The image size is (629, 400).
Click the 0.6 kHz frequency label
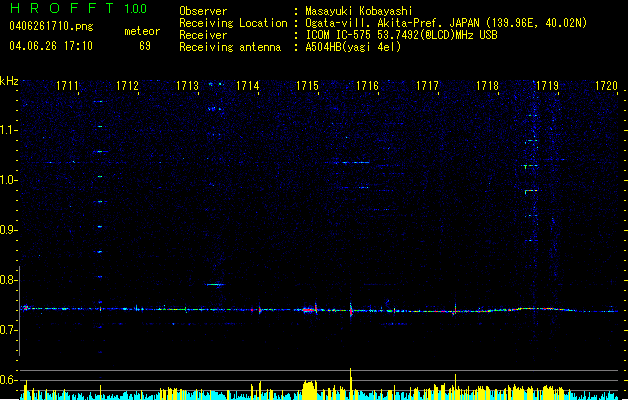(x=8, y=380)
